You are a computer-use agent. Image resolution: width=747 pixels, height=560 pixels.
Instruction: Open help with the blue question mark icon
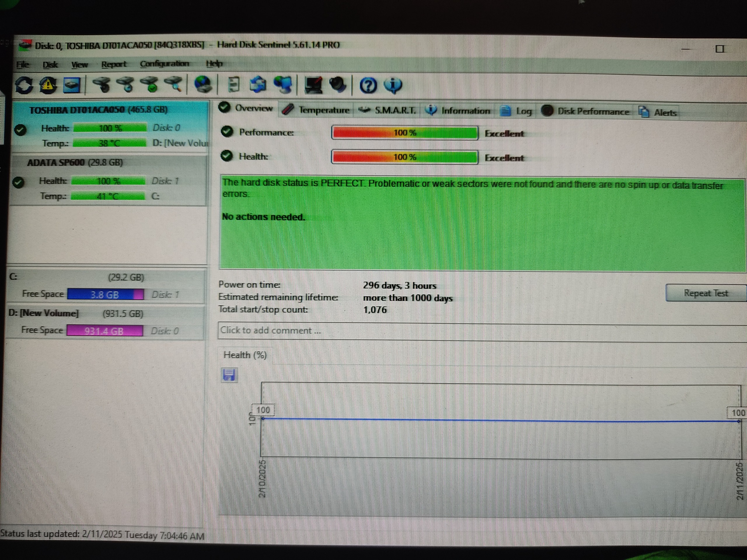pos(368,85)
